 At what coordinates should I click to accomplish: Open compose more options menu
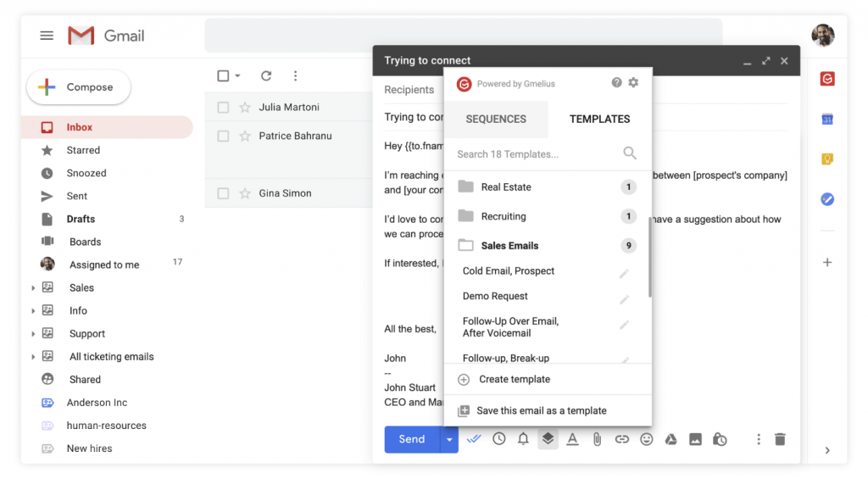pyautogui.click(x=759, y=440)
